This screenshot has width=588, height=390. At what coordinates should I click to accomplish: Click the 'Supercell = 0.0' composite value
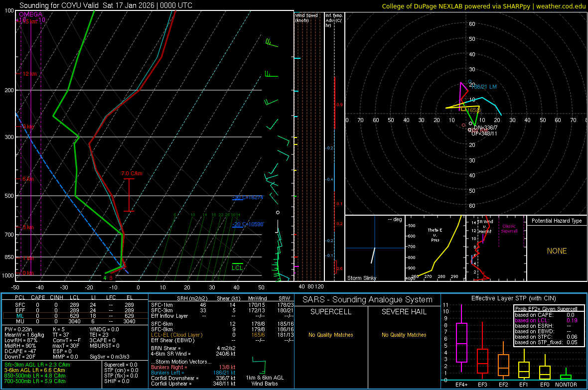121,365
